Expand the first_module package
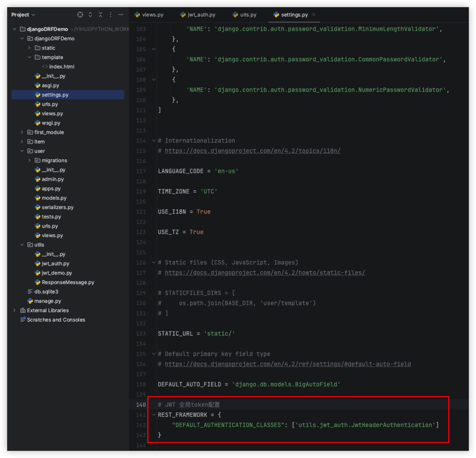476x458 pixels. (22, 132)
